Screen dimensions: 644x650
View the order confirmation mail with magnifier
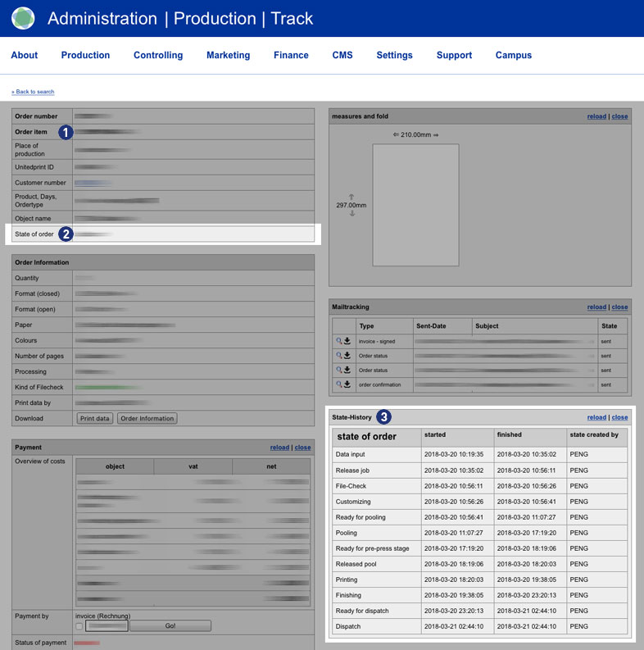[x=338, y=384]
